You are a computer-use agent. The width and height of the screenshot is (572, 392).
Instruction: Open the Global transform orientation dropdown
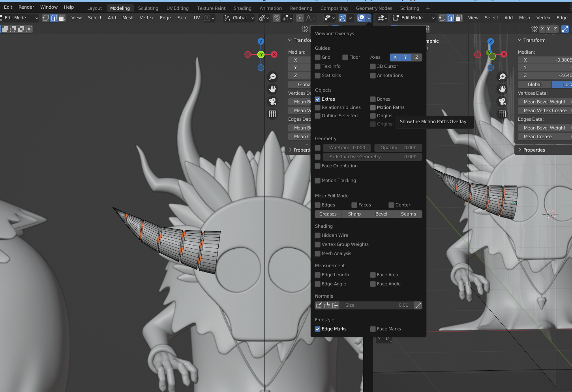(239, 18)
